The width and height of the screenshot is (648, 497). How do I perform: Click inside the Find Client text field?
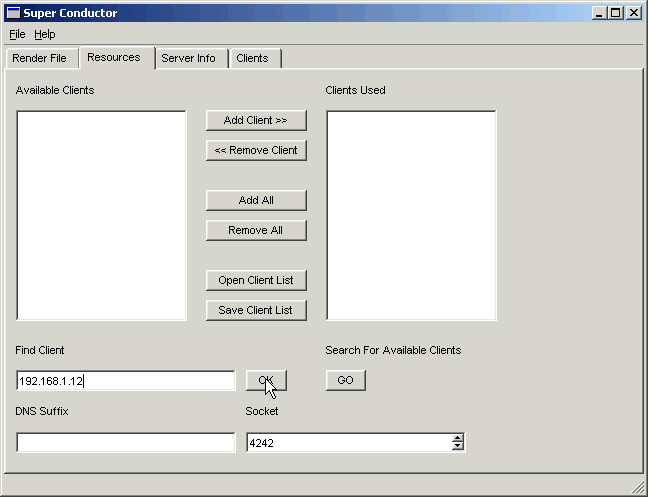(x=125, y=381)
